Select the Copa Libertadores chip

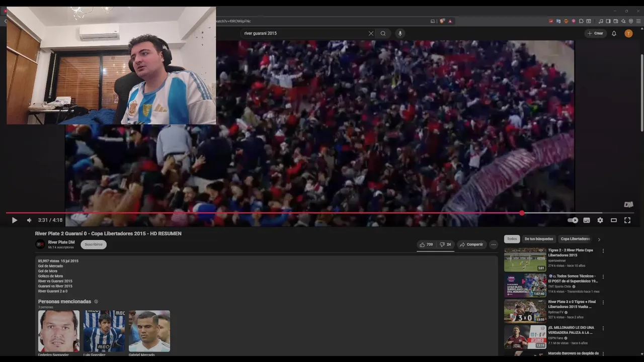click(x=575, y=239)
